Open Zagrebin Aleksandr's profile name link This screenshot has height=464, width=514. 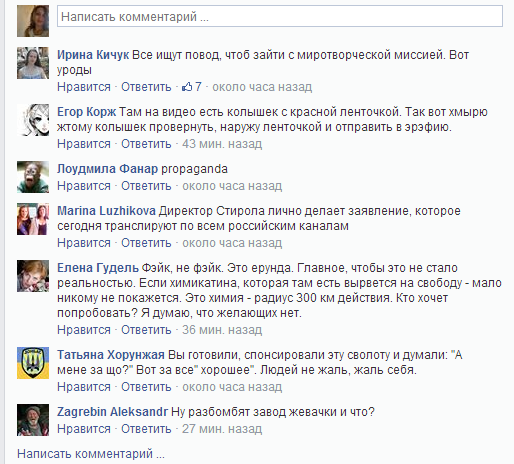pos(112,412)
